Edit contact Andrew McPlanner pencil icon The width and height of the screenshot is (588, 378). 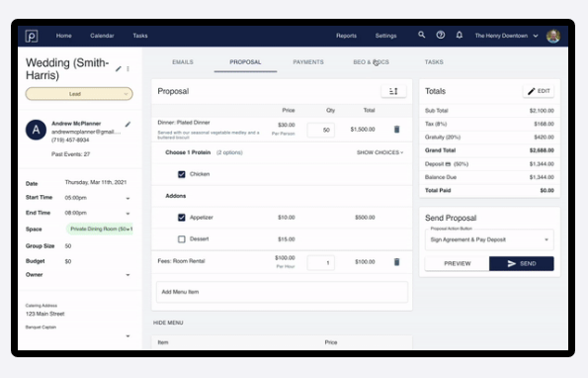pos(127,125)
